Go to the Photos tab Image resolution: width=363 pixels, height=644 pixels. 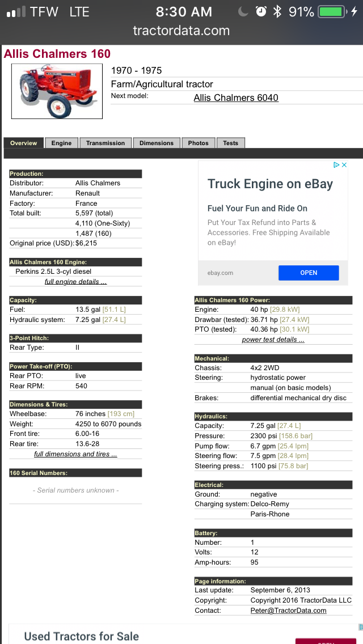[x=199, y=143]
